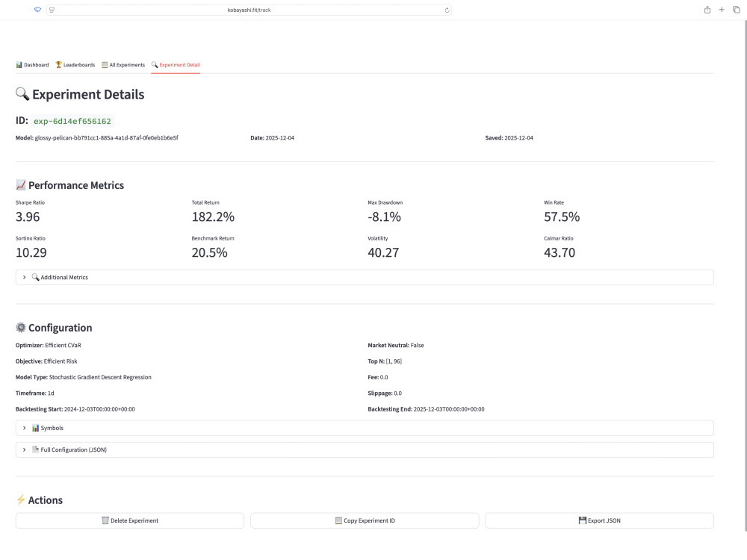Click the browser reload icon
The height and width of the screenshot is (560, 747).
(x=447, y=10)
